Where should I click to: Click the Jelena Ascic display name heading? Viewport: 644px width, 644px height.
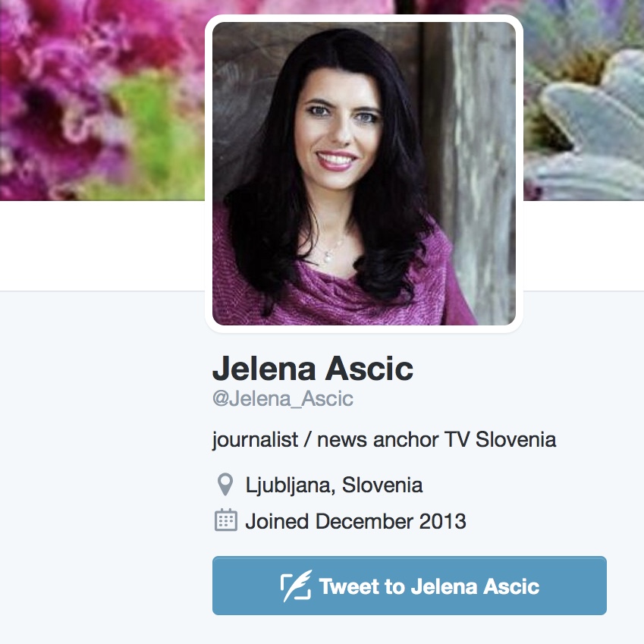313,368
